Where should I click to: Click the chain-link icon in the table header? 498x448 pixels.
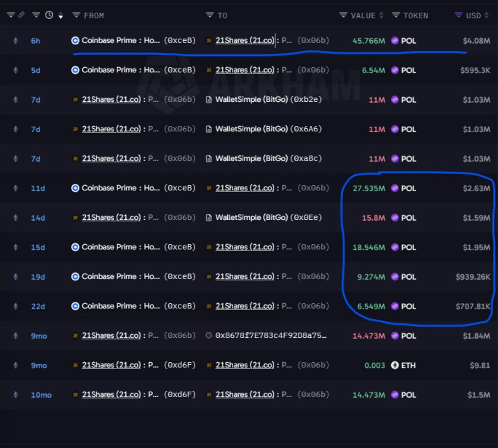21,15
